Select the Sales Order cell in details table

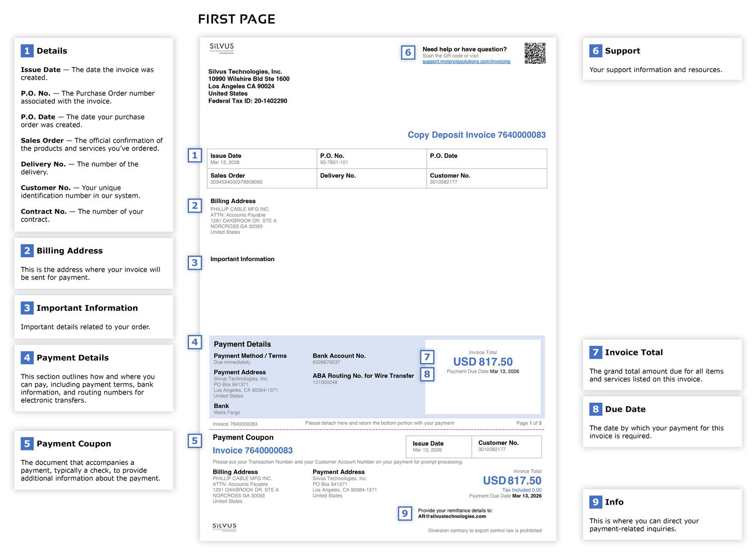[x=262, y=178]
